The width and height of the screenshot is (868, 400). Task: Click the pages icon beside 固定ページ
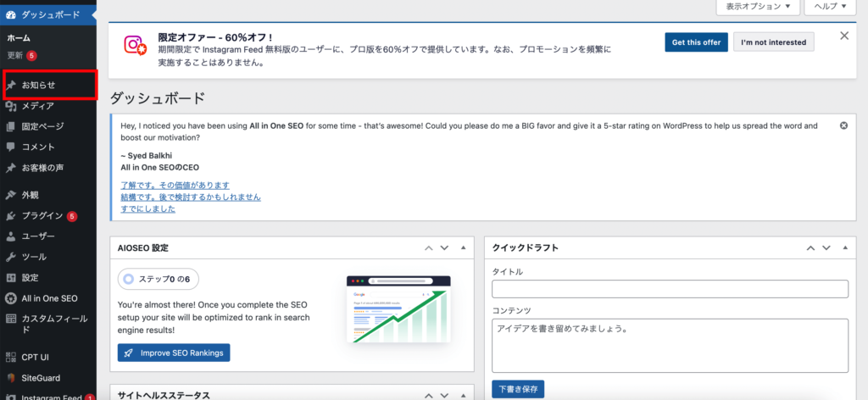tap(10, 126)
